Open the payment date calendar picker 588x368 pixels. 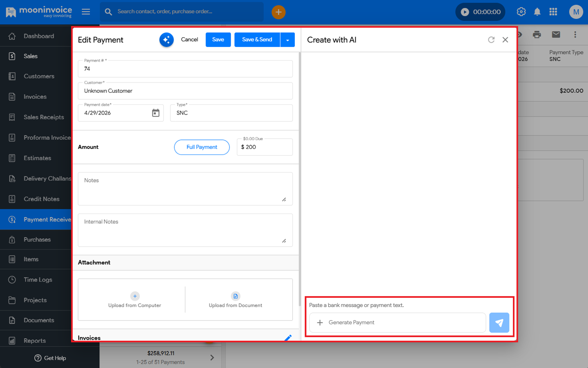[156, 113]
